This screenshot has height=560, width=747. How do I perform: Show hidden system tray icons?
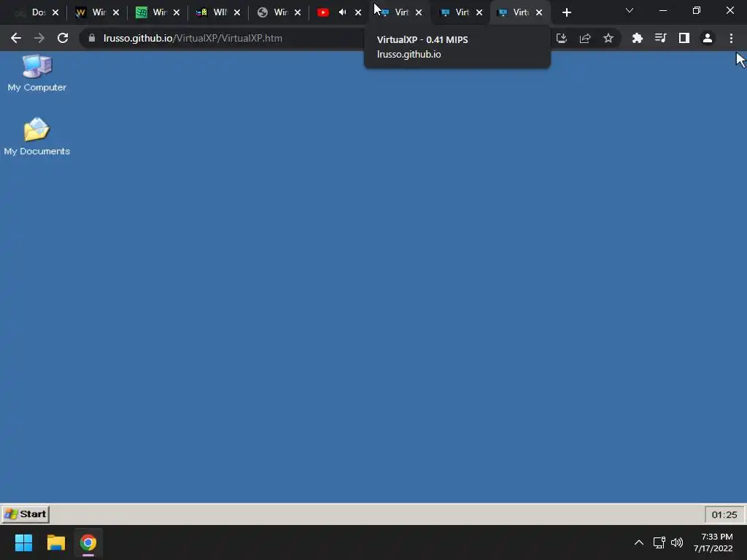639,542
